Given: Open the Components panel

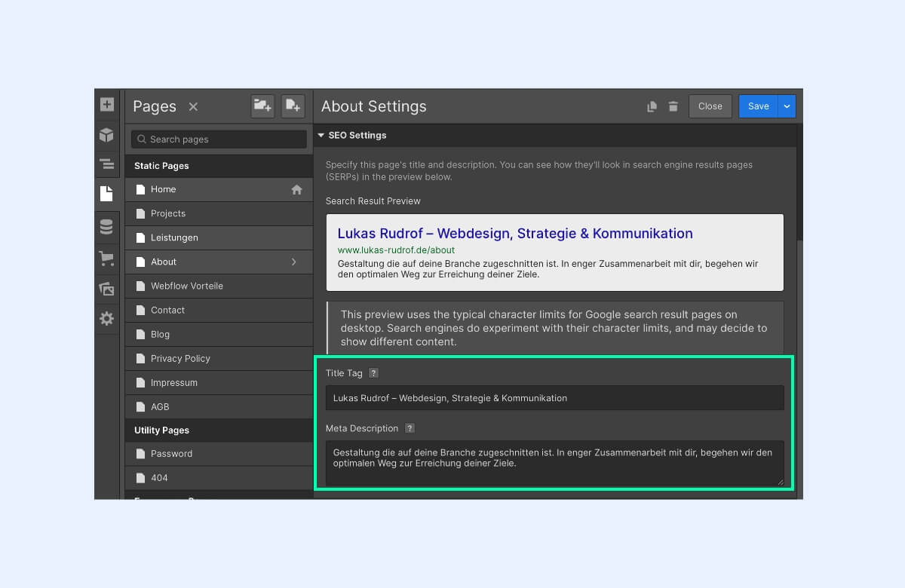Looking at the screenshot, I should coord(106,135).
